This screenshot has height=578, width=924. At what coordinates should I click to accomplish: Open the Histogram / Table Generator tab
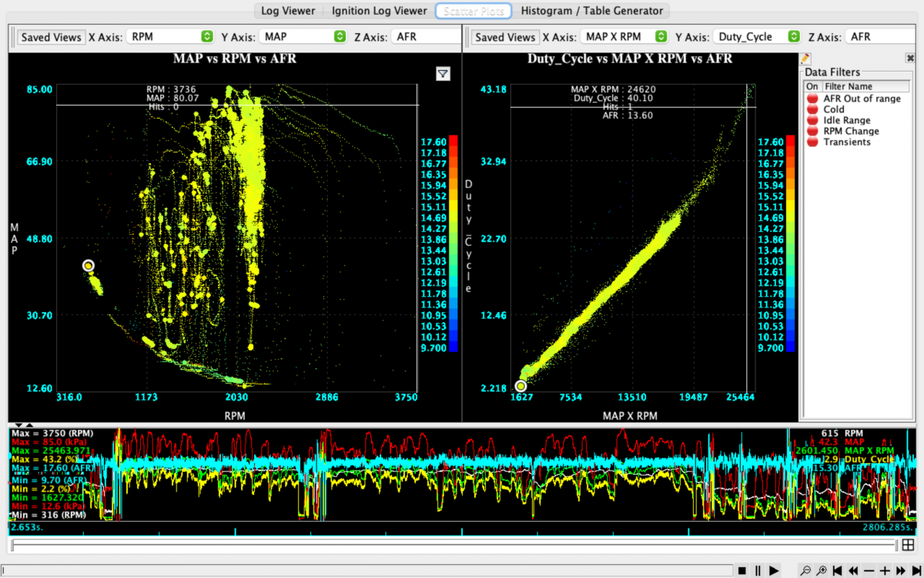(591, 11)
